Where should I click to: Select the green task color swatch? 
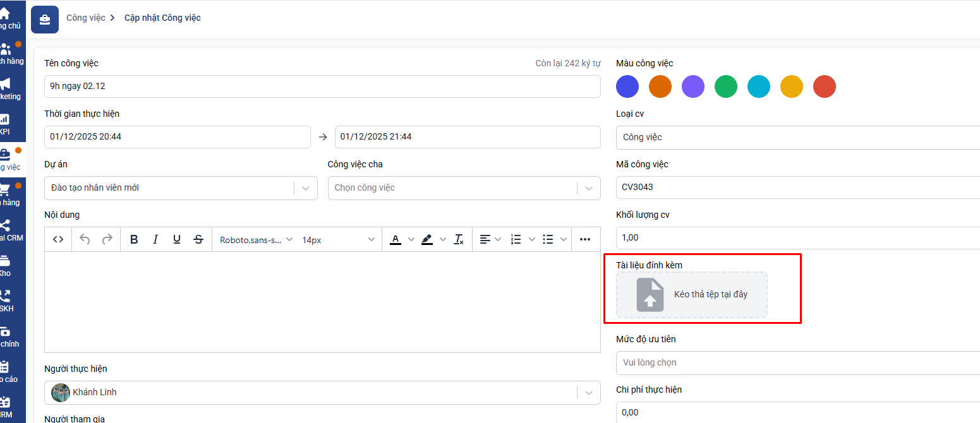tap(726, 86)
